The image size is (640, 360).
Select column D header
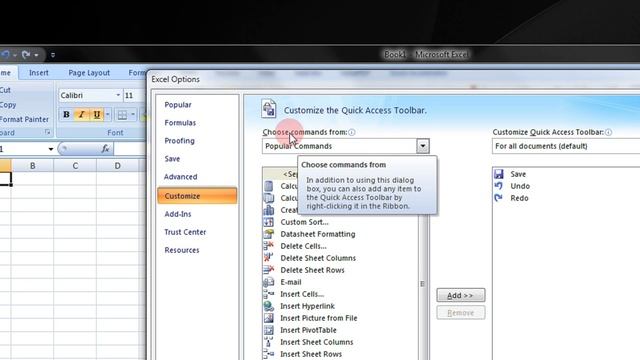[118, 166]
